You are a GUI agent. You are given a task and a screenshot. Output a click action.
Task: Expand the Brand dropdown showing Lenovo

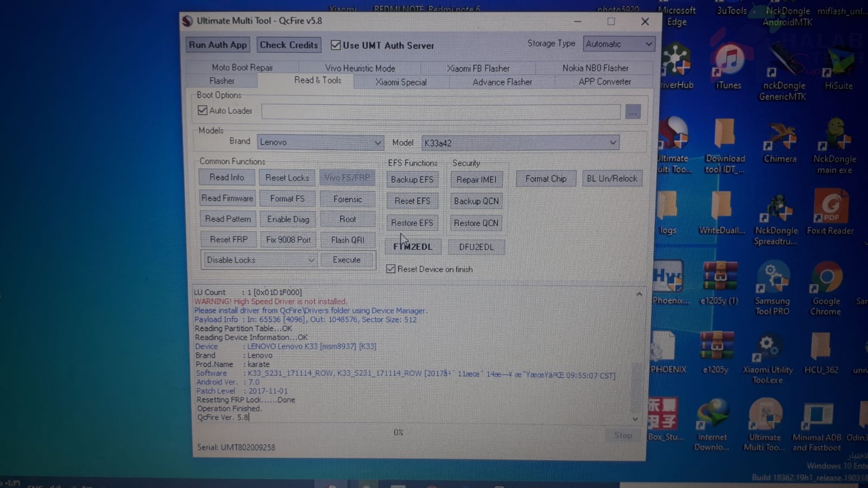[x=320, y=142]
